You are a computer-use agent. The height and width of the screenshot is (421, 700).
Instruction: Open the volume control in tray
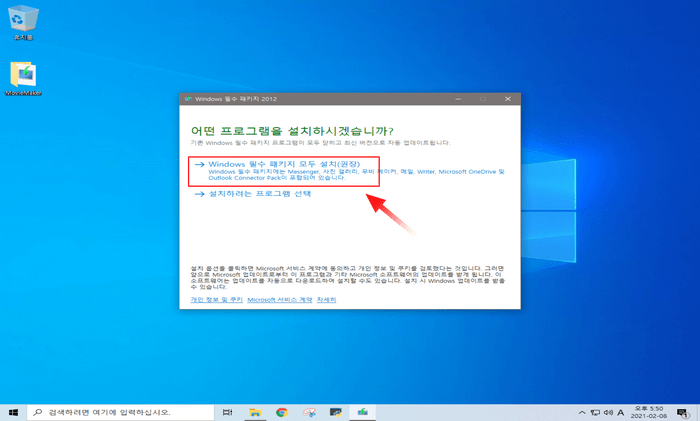coord(608,413)
